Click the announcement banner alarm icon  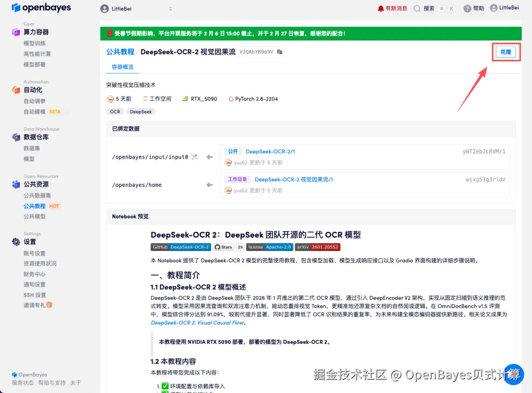109,34
